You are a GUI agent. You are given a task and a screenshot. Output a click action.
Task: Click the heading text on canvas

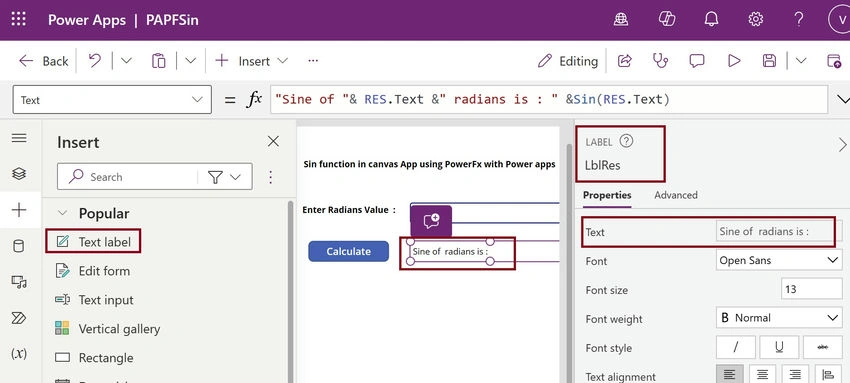429,164
